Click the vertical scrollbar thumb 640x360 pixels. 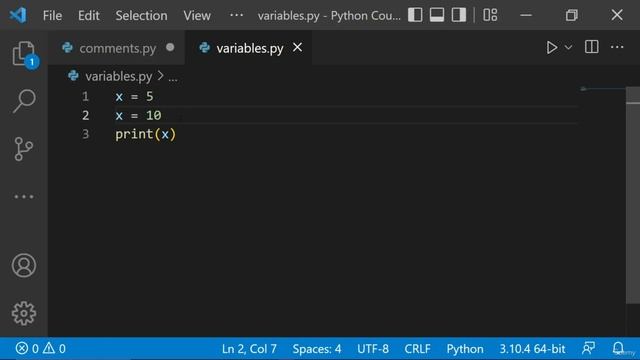coord(633,195)
